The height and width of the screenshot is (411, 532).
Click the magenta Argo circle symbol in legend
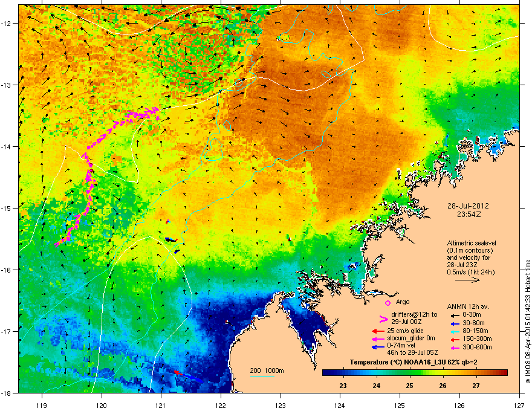388,303
